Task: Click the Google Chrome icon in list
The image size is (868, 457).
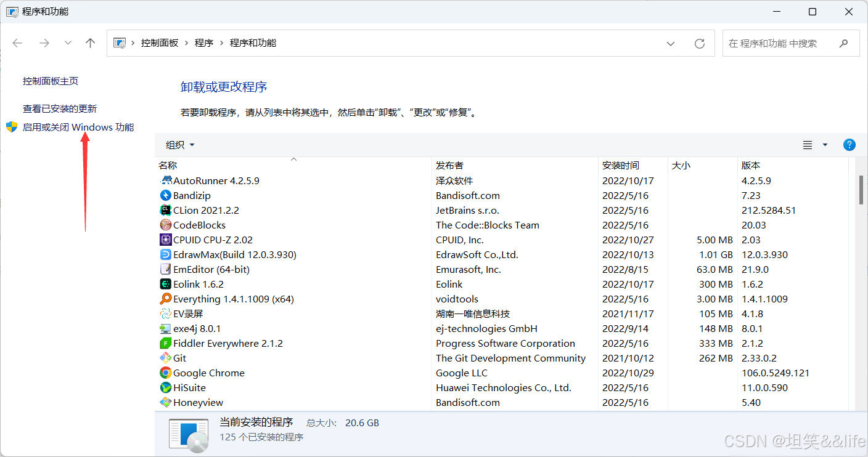Action: [x=165, y=373]
